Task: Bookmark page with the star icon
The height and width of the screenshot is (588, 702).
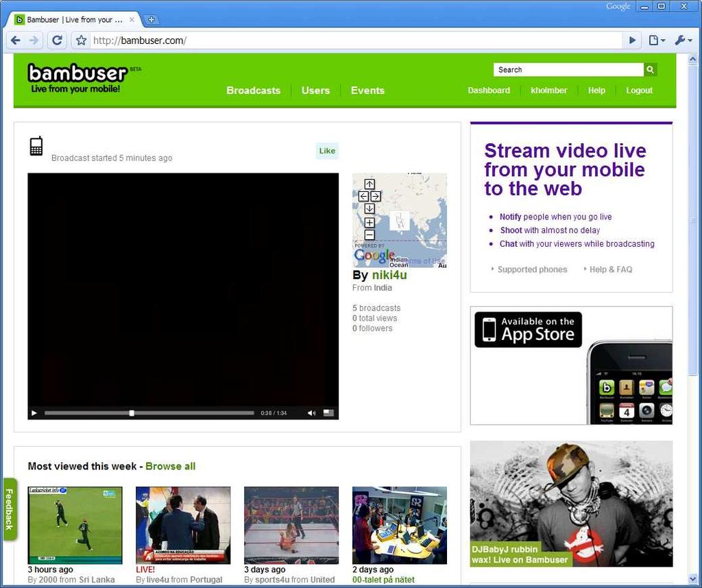Action: pos(81,40)
